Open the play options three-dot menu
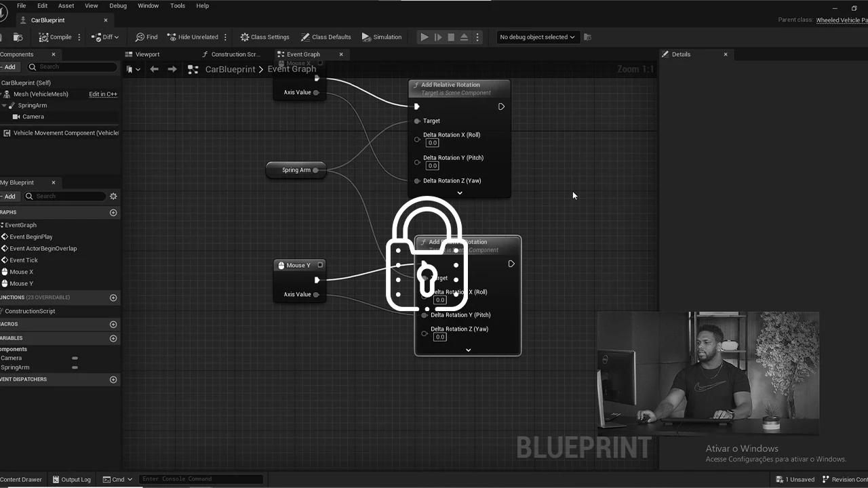868x488 pixels. pyautogui.click(x=477, y=37)
